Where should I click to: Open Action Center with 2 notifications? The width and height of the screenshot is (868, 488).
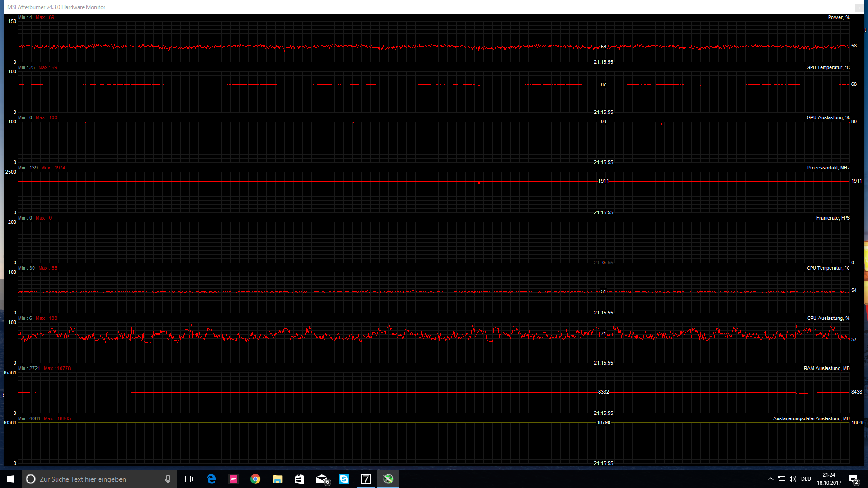[854, 479]
